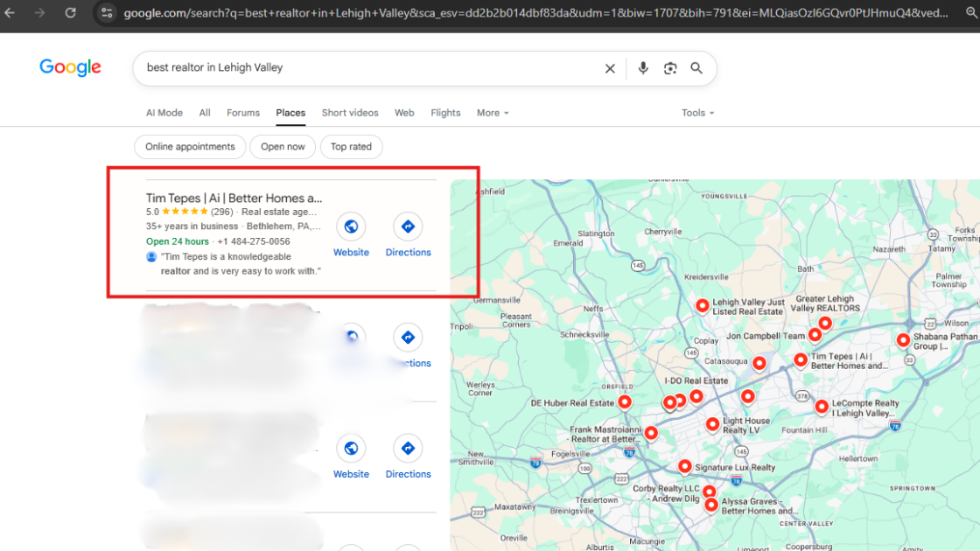Select Corby Realty LLC map pin

pos(709,491)
